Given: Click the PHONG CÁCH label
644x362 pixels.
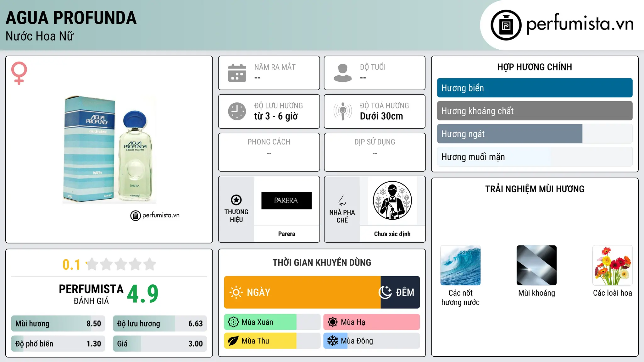Looking at the screenshot, I should (269, 142).
